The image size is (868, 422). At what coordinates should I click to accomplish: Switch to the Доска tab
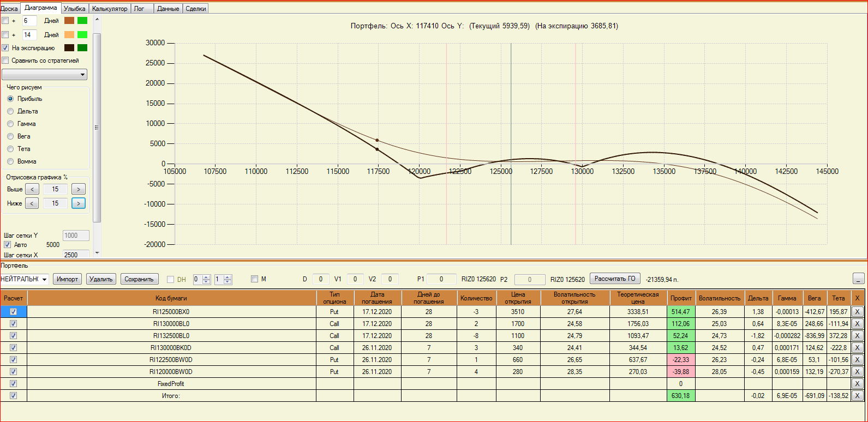9,9
